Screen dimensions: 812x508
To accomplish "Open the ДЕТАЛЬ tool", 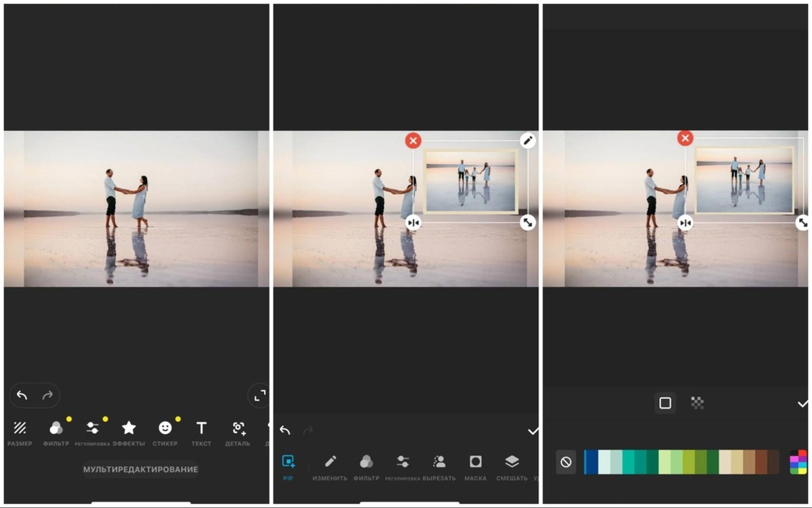I will [x=238, y=432].
